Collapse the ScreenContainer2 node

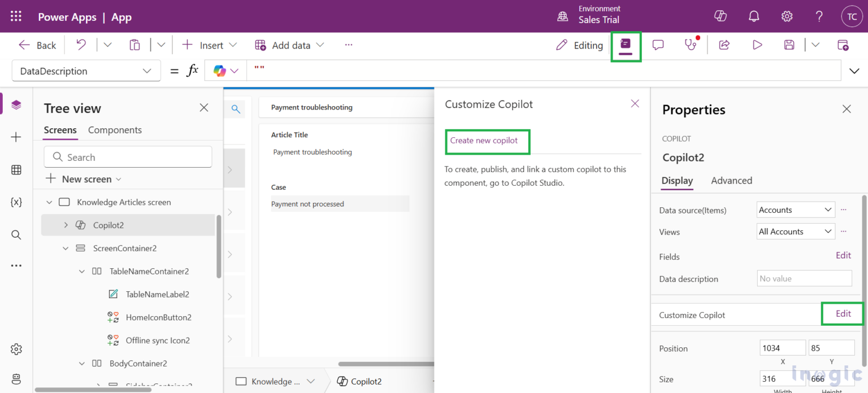click(66, 248)
